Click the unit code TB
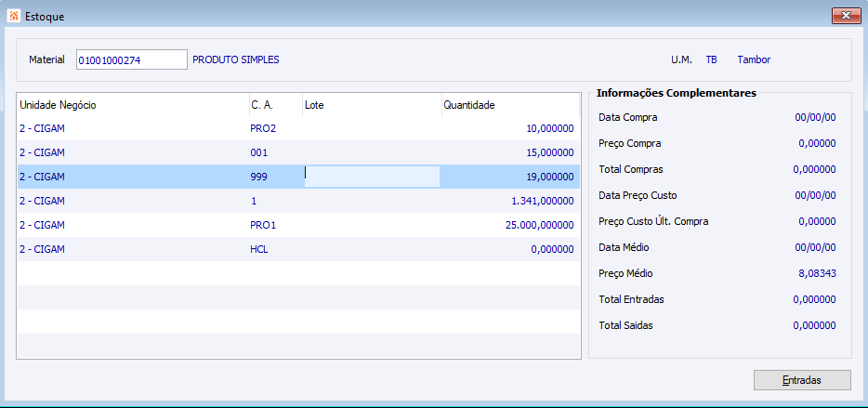The width and height of the screenshot is (868, 408). coord(711,59)
